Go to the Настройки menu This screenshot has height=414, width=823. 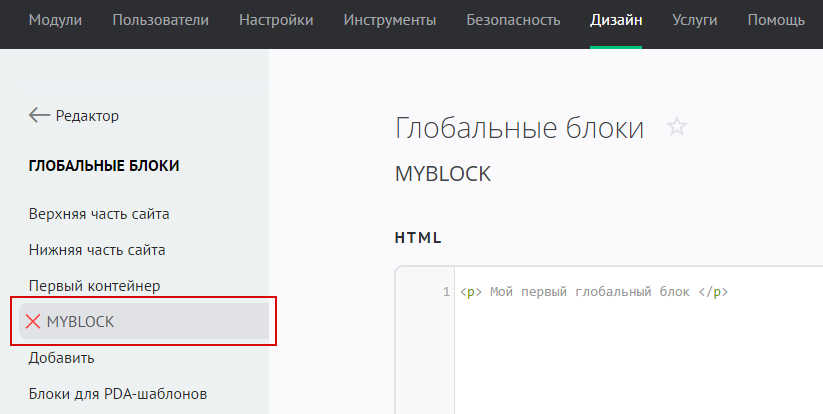point(276,20)
